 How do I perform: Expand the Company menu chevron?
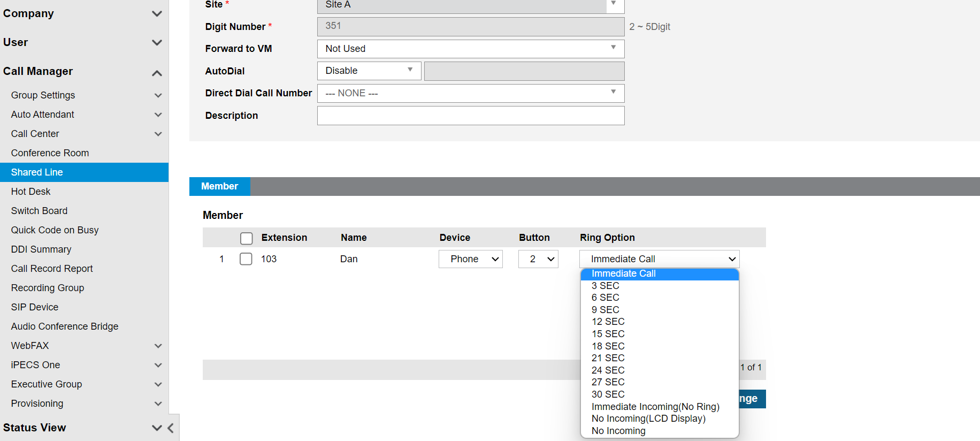pos(157,13)
